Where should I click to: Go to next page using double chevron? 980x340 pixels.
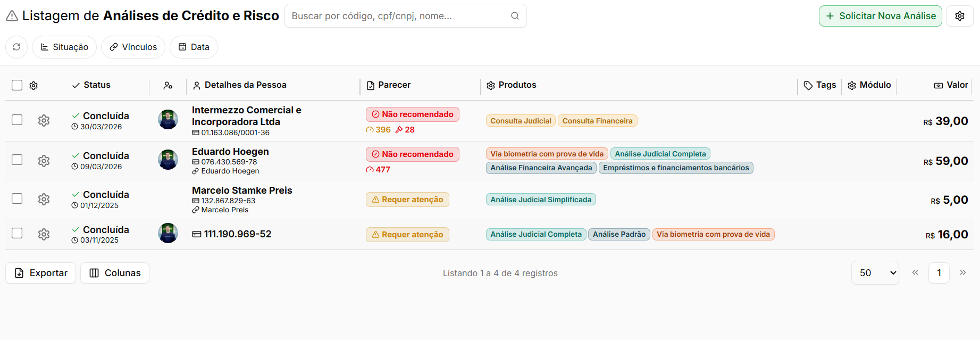(963, 272)
